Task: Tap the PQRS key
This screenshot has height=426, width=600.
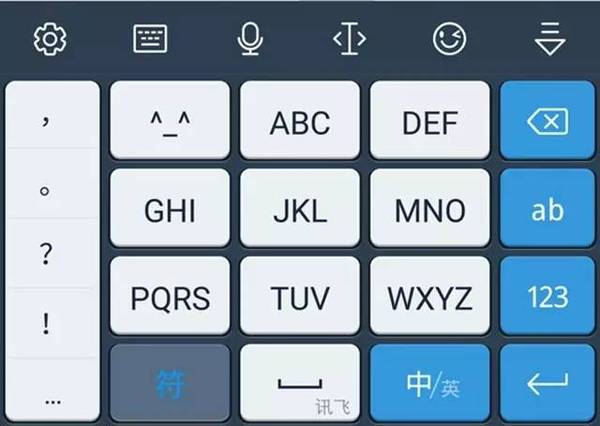Action: [170, 296]
